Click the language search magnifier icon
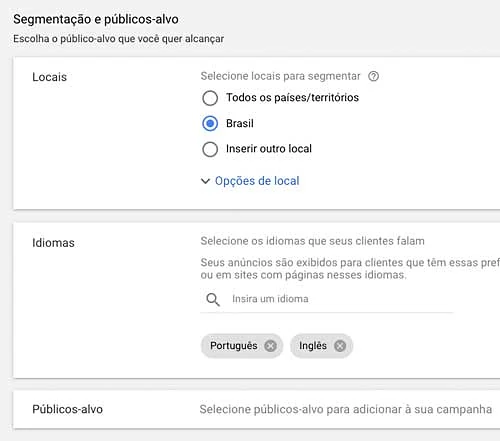Viewport: 500px width, 441px height. pos(213,299)
